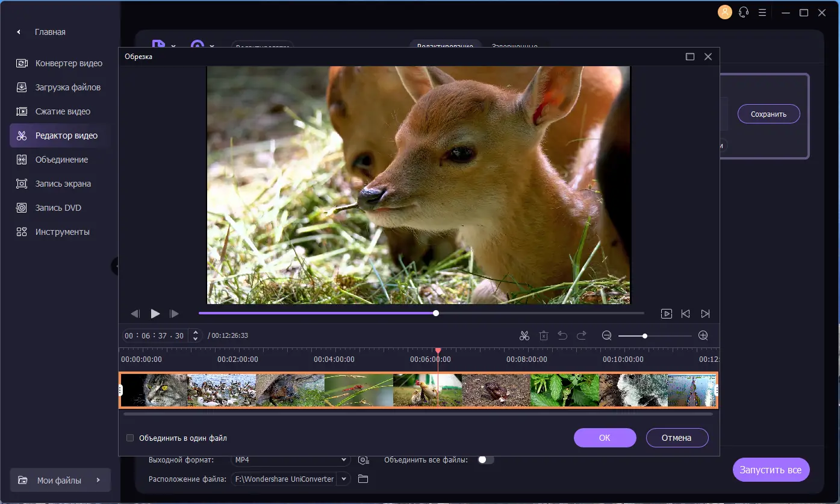Screen dimensions: 840x504
Task: Click the undo arrow icon
Action: tap(562, 336)
